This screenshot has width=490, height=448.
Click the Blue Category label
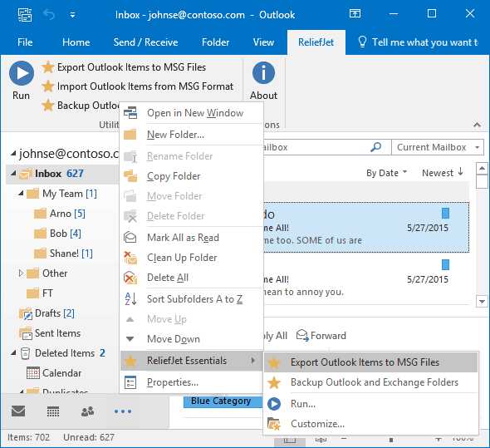click(x=221, y=401)
